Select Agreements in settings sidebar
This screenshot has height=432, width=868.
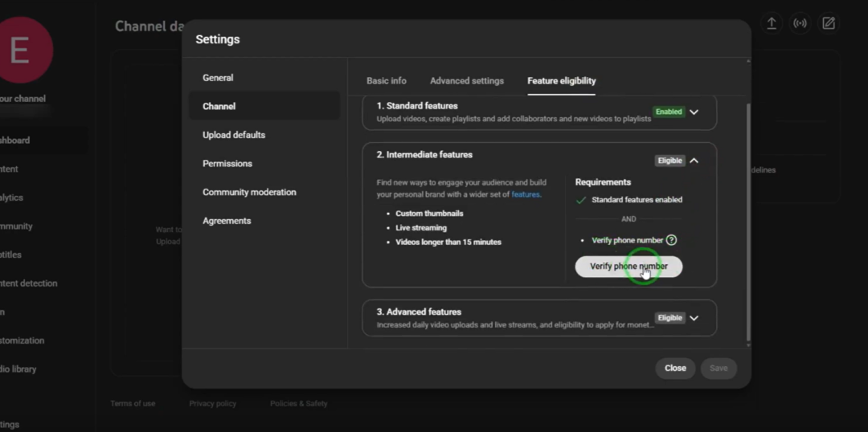(227, 221)
